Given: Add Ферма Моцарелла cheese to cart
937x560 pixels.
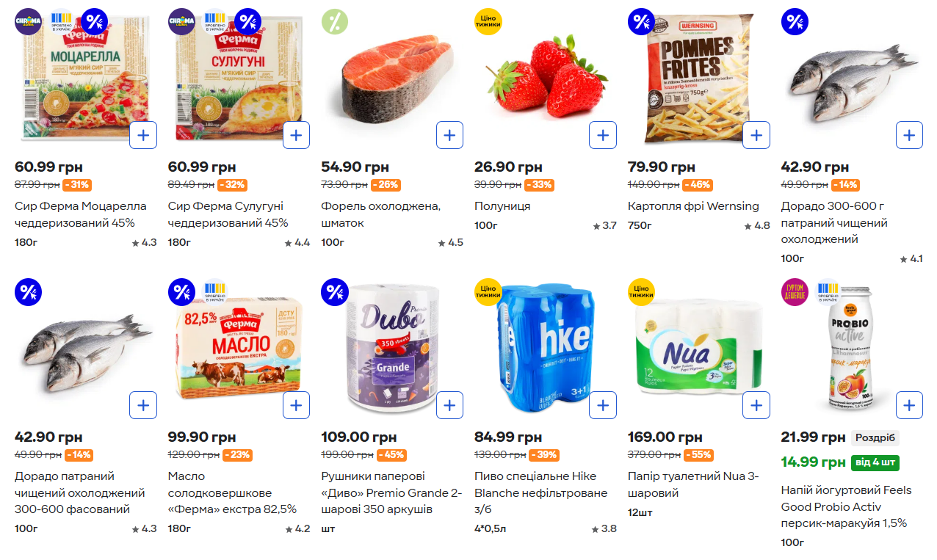Looking at the screenshot, I should click(143, 135).
